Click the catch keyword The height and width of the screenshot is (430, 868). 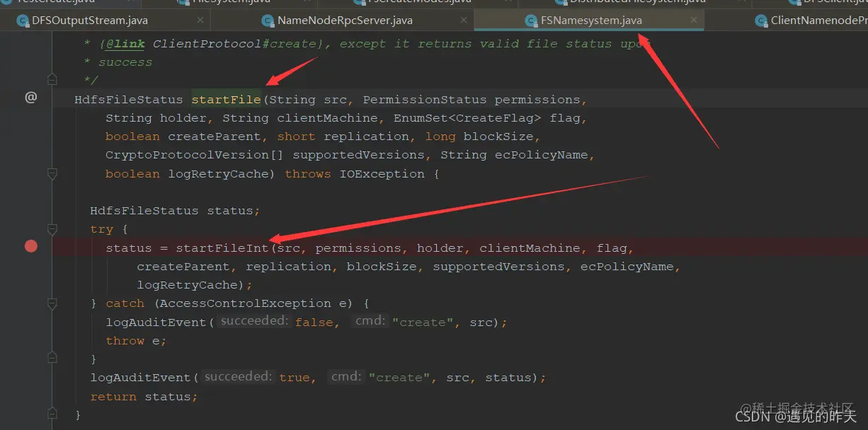(125, 303)
